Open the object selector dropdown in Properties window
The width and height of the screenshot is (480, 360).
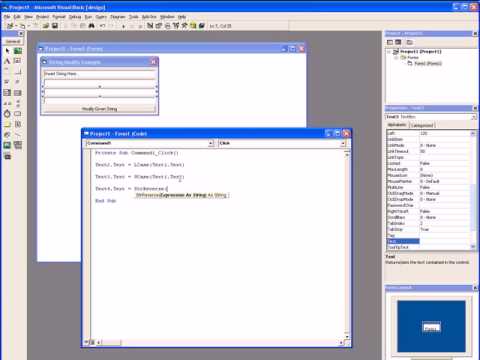coord(474,117)
